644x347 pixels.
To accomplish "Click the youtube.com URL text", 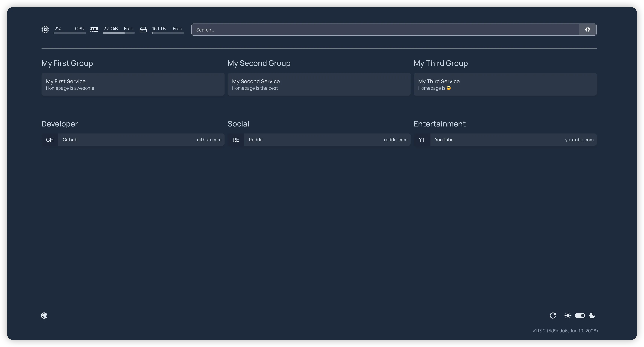I will coord(579,140).
